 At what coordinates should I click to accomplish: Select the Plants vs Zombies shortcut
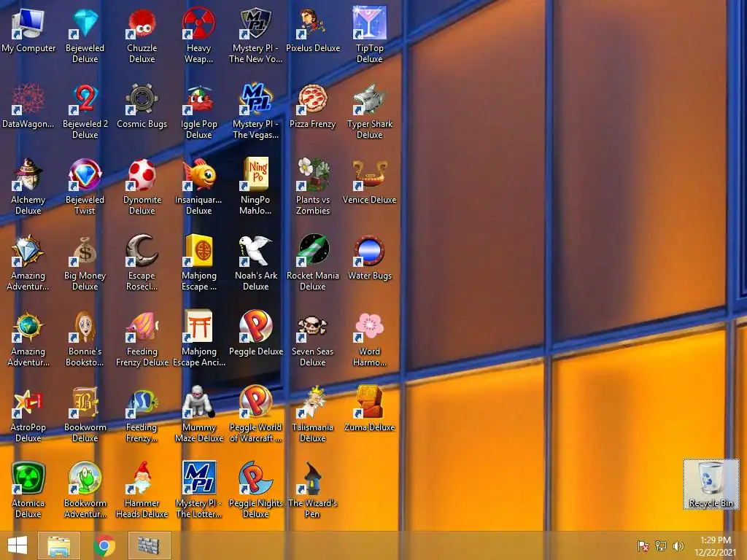pos(312,186)
